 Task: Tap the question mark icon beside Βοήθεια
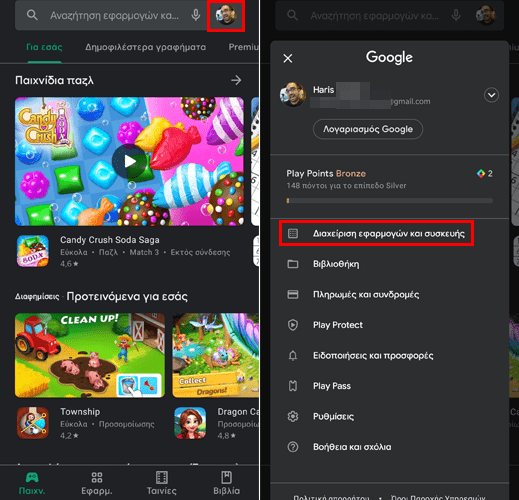click(293, 447)
